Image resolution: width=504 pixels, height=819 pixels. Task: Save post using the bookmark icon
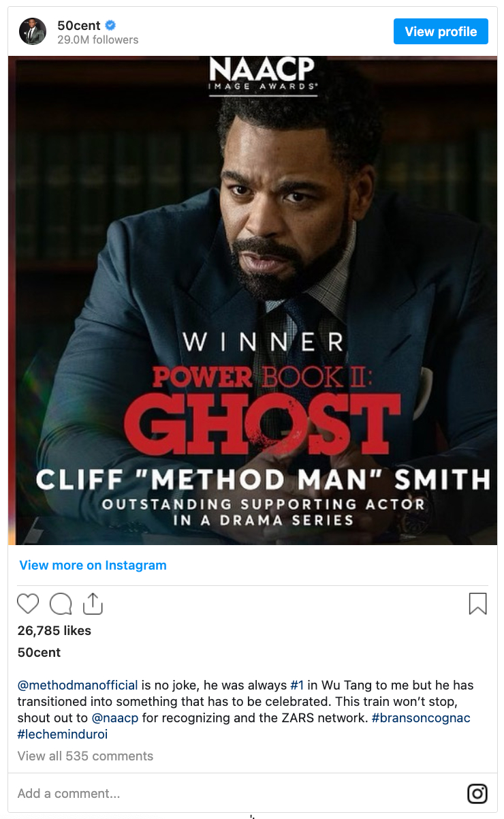click(478, 604)
